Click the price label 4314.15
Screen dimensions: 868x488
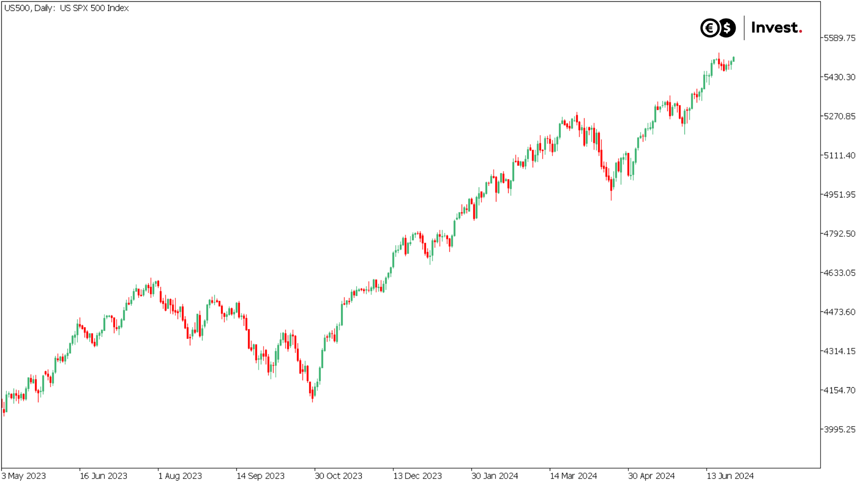pyautogui.click(x=840, y=351)
